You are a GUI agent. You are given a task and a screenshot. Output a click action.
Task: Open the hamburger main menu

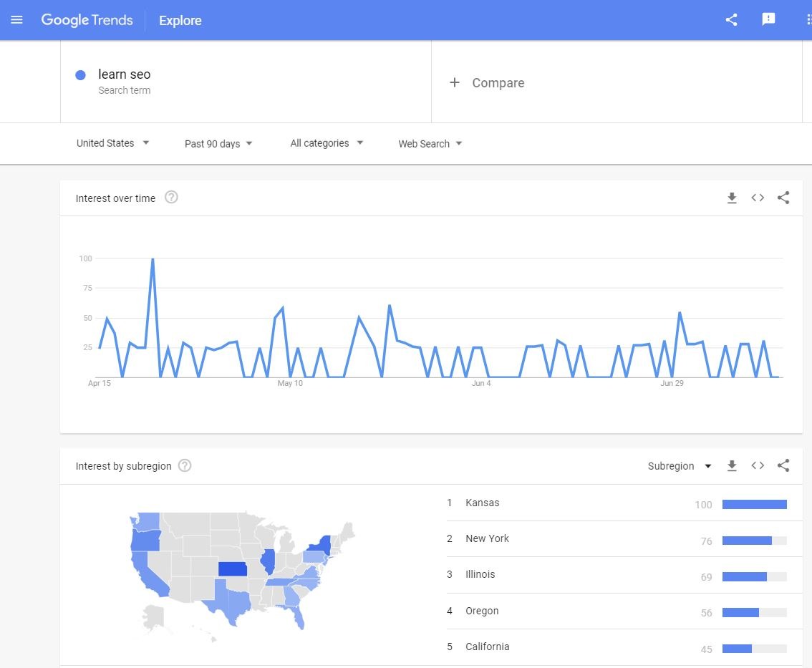[16, 20]
